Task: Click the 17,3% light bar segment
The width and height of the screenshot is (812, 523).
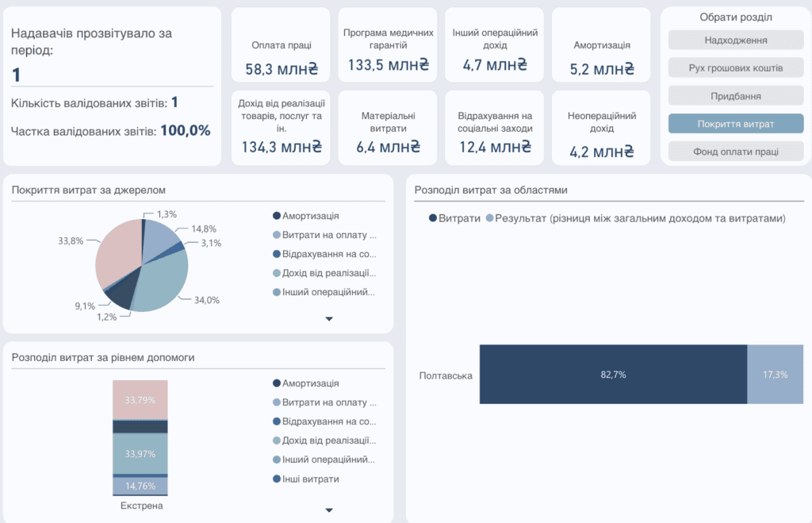Action: point(776,375)
